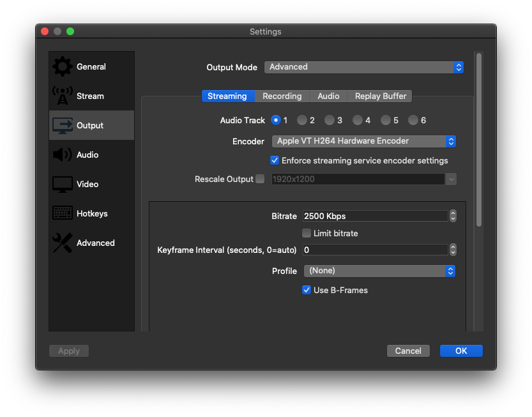Click the Output monitor icon in the sidebar
The width and height of the screenshot is (532, 417).
pos(63,126)
